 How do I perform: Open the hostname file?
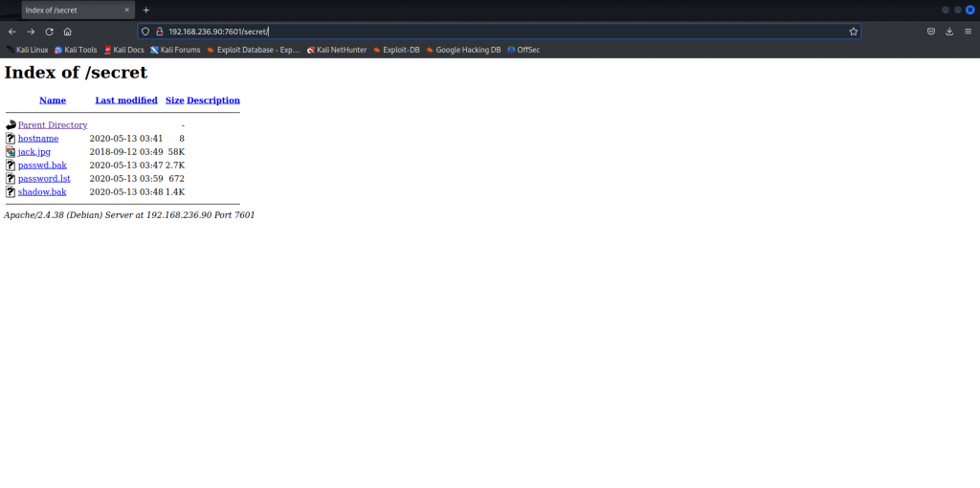click(38, 138)
